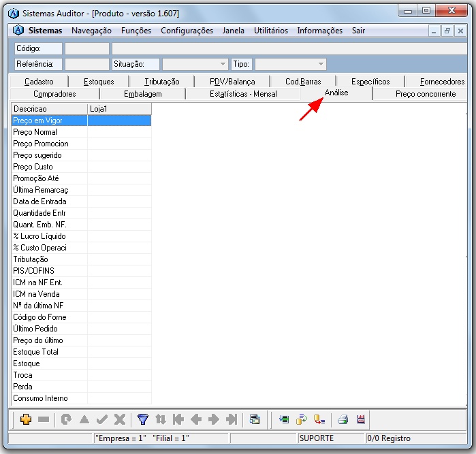Select the Análise tab
Image resolution: width=476 pixels, height=454 pixels.
[x=336, y=93]
